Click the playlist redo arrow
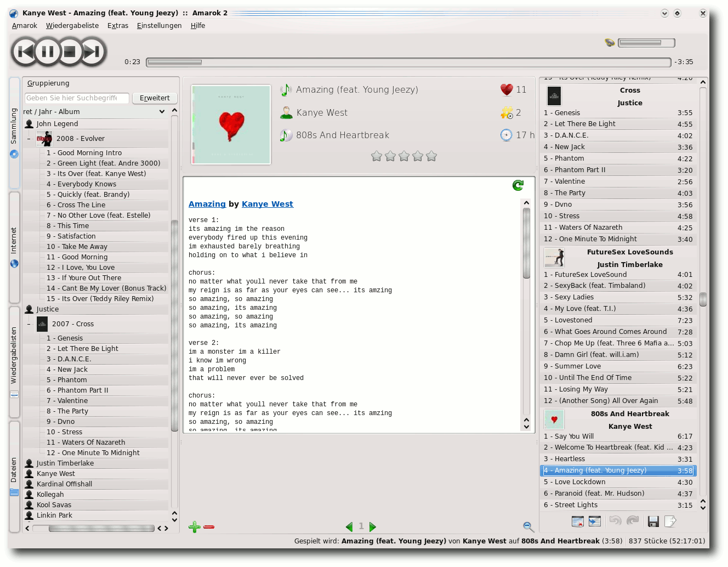The height and width of the screenshot is (567, 728). point(633,521)
